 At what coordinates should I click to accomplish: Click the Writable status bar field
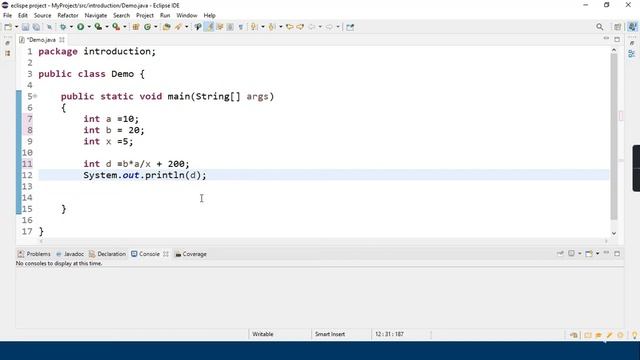coord(263,334)
